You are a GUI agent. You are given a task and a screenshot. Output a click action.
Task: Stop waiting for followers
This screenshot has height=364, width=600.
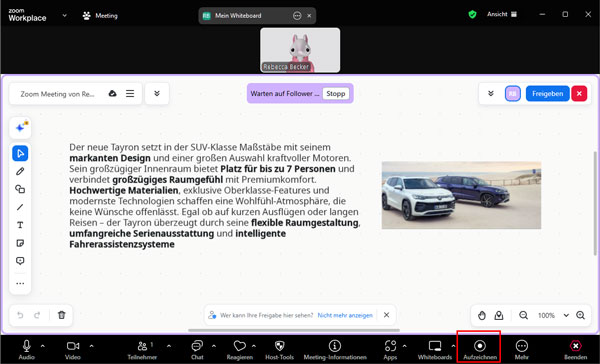(x=336, y=93)
